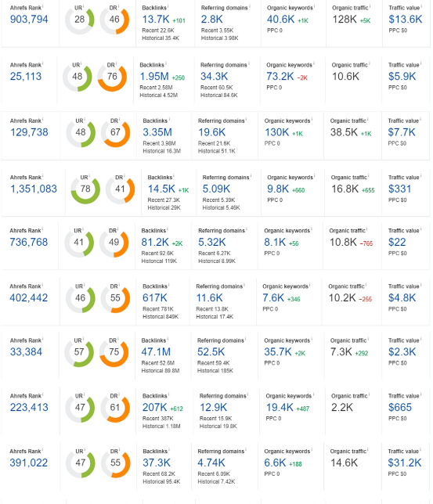Click info icon next to Backlinks above 1.95M
The width and height of the screenshot is (433, 504).
coord(166,63)
